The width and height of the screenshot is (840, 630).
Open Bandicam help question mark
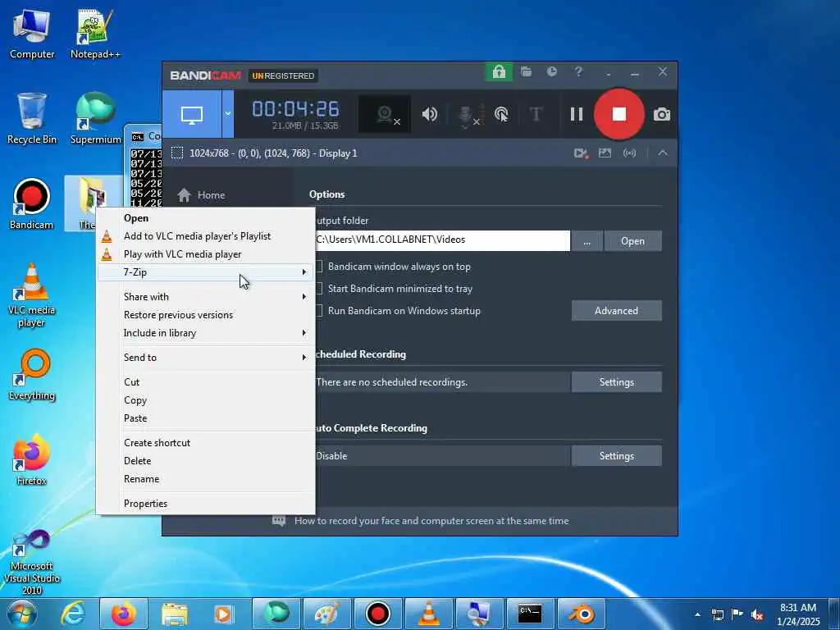(578, 72)
